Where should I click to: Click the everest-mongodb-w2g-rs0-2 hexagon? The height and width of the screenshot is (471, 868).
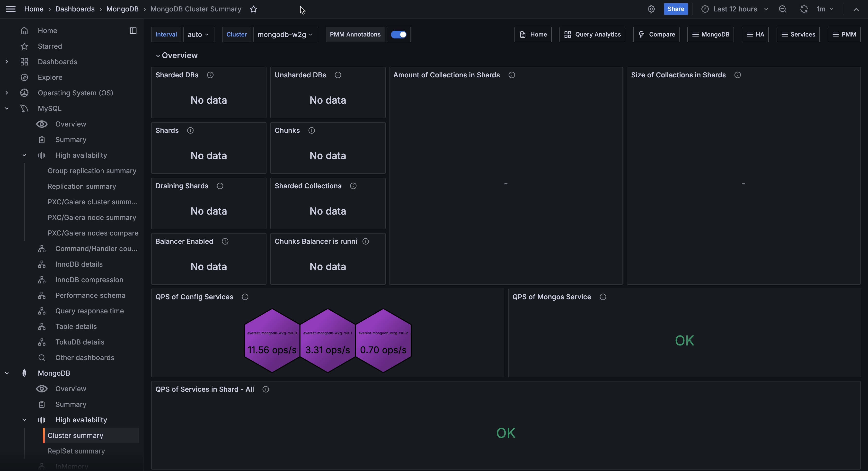383,341
